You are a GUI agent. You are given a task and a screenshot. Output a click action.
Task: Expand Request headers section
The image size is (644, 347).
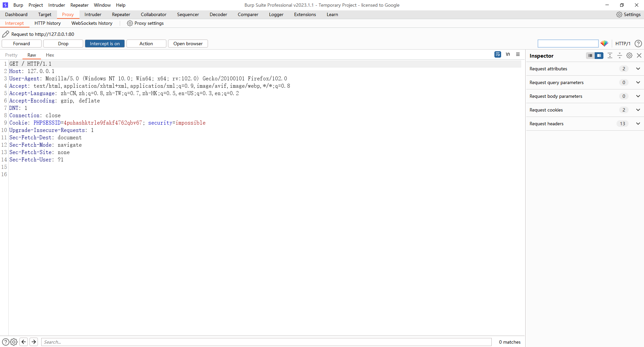click(x=585, y=124)
